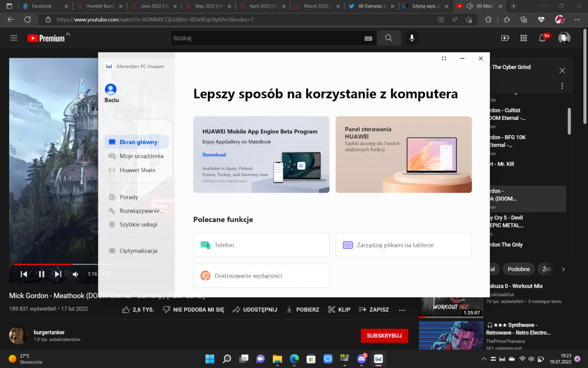Open Moje urządzenia section
The image size is (588, 368).
(136, 156)
